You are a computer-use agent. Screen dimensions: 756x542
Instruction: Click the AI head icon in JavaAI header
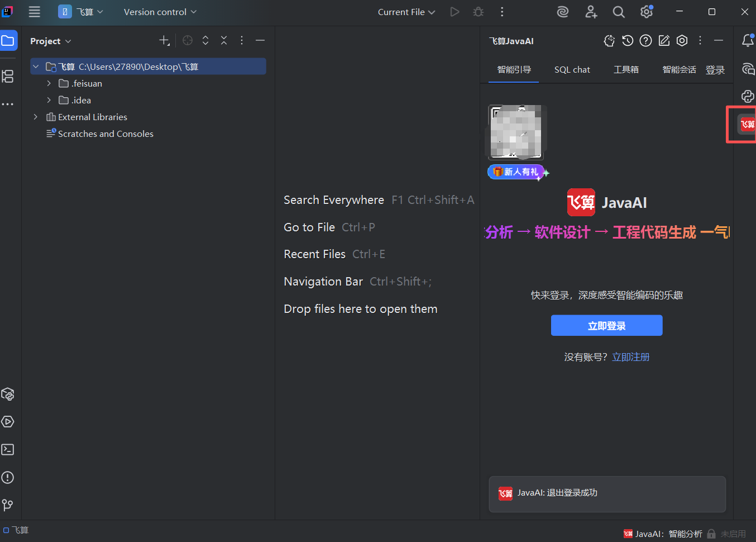pos(609,41)
